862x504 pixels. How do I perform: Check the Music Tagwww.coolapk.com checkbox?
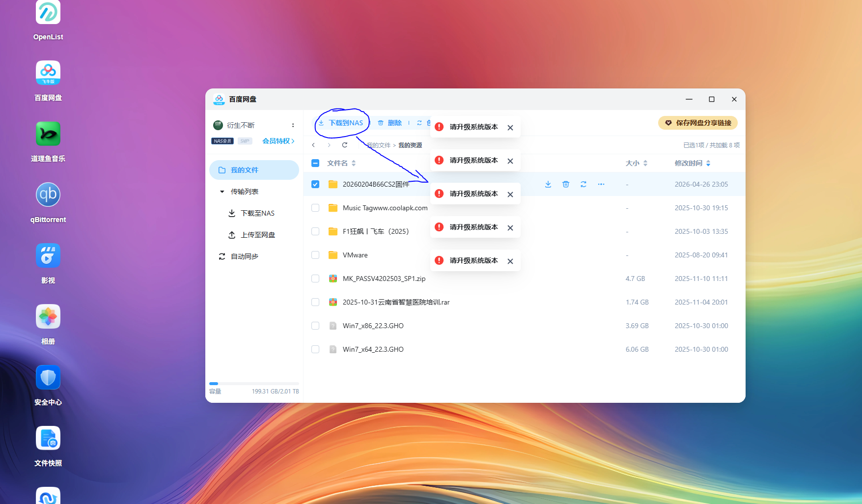point(315,208)
